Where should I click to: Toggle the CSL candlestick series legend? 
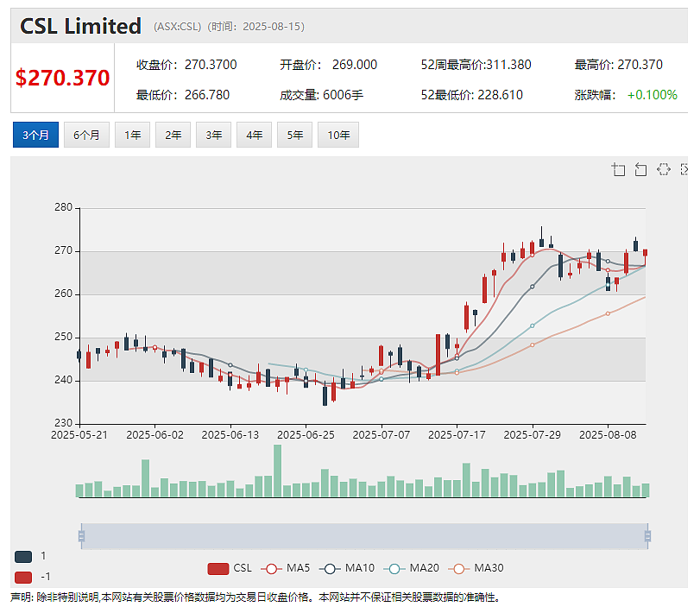click(x=230, y=568)
